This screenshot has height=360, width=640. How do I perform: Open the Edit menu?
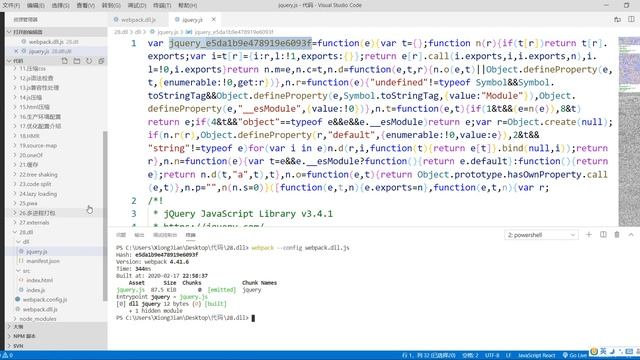point(36,5)
